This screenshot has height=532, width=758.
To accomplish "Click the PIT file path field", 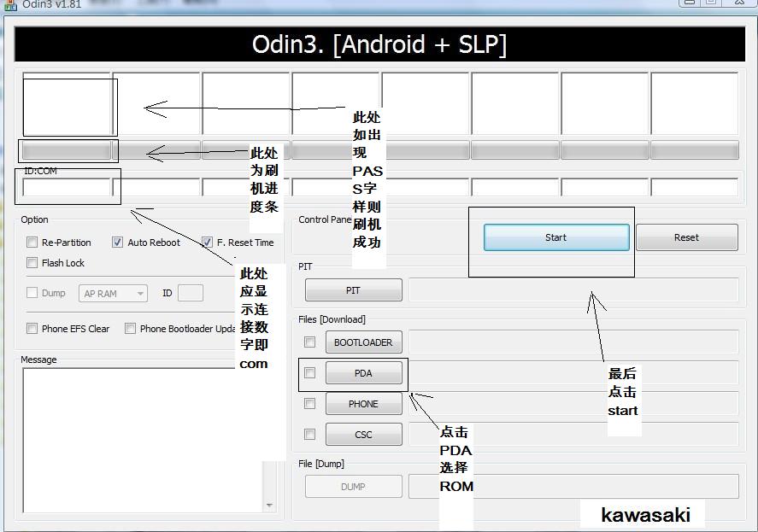I will pyautogui.click(x=573, y=290).
